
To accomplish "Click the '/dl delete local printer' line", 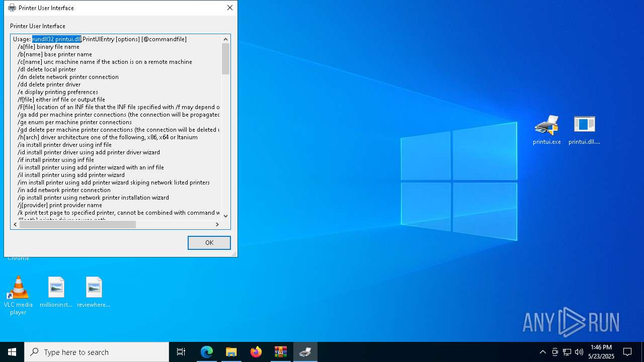I will pyautogui.click(x=47, y=69).
